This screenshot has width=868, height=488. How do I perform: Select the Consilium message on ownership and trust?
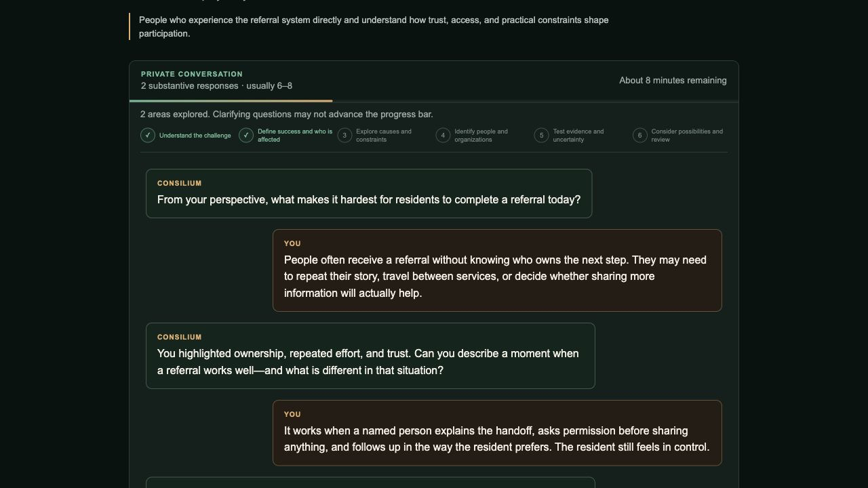[370, 356]
